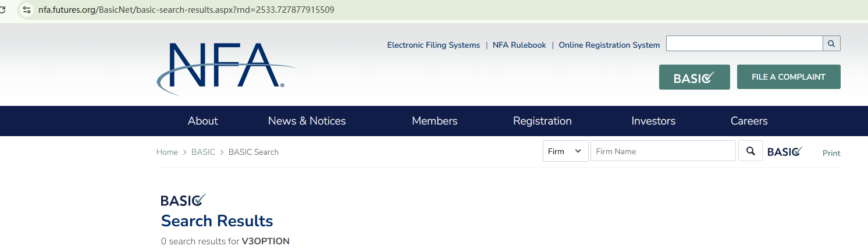The height and width of the screenshot is (249, 868).
Task: Open the Members menu
Action: (x=435, y=121)
